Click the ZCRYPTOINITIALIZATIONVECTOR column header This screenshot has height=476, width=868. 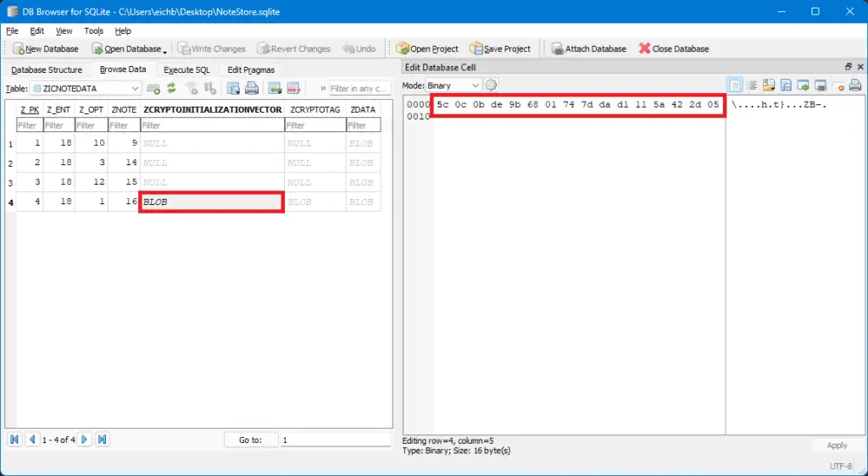[x=213, y=109]
